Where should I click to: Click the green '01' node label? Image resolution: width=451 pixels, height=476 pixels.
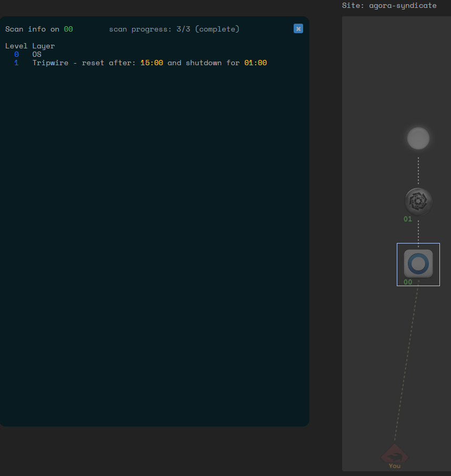(x=408, y=219)
